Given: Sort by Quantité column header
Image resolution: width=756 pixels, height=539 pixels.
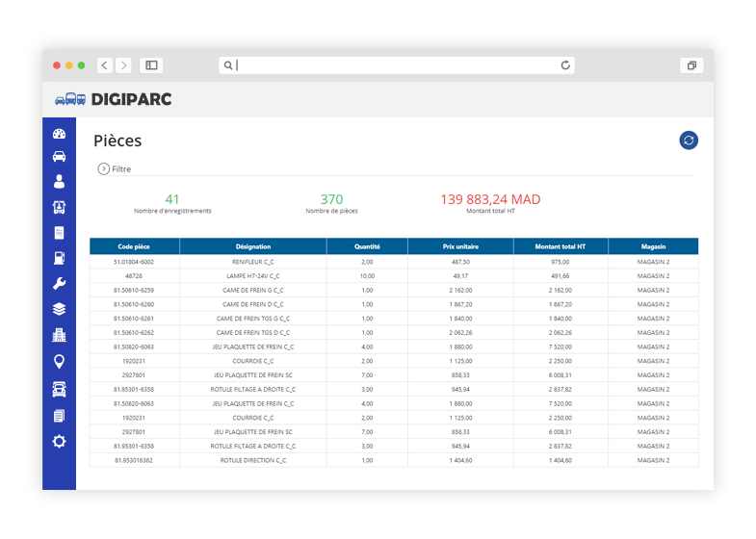Looking at the screenshot, I should coord(367,246).
